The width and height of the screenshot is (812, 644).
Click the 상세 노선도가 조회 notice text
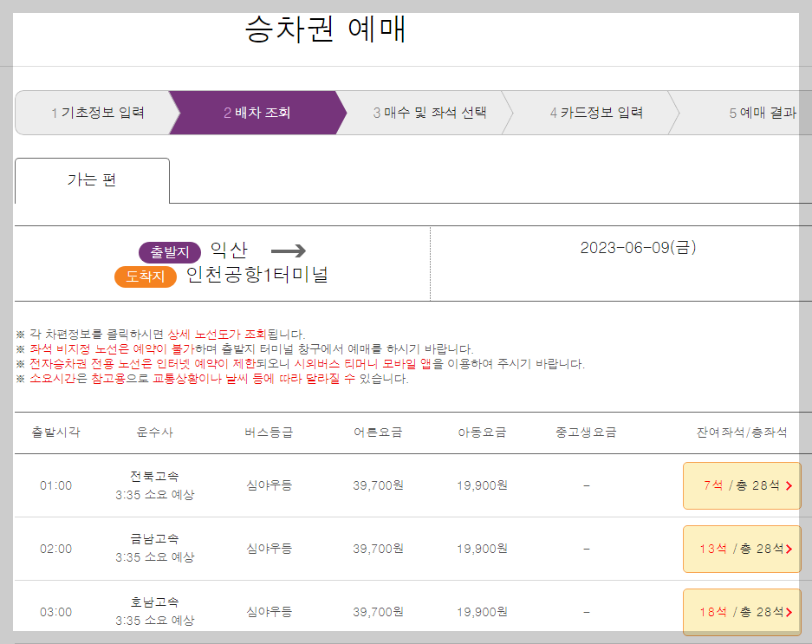(x=217, y=335)
